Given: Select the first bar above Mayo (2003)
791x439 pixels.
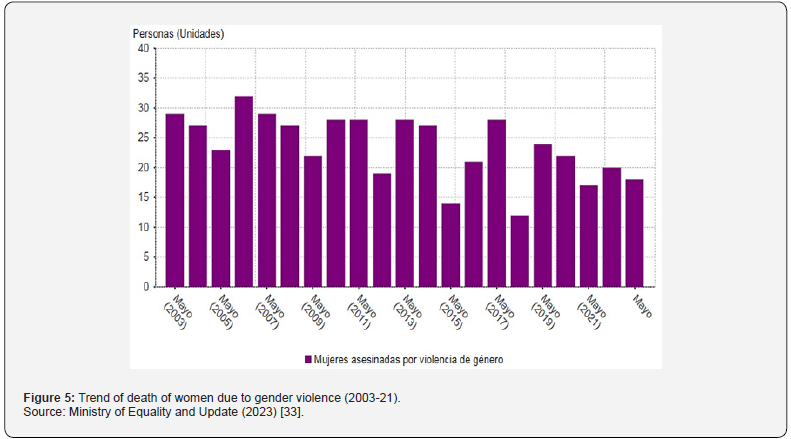Looking at the screenshot, I should click(174, 200).
